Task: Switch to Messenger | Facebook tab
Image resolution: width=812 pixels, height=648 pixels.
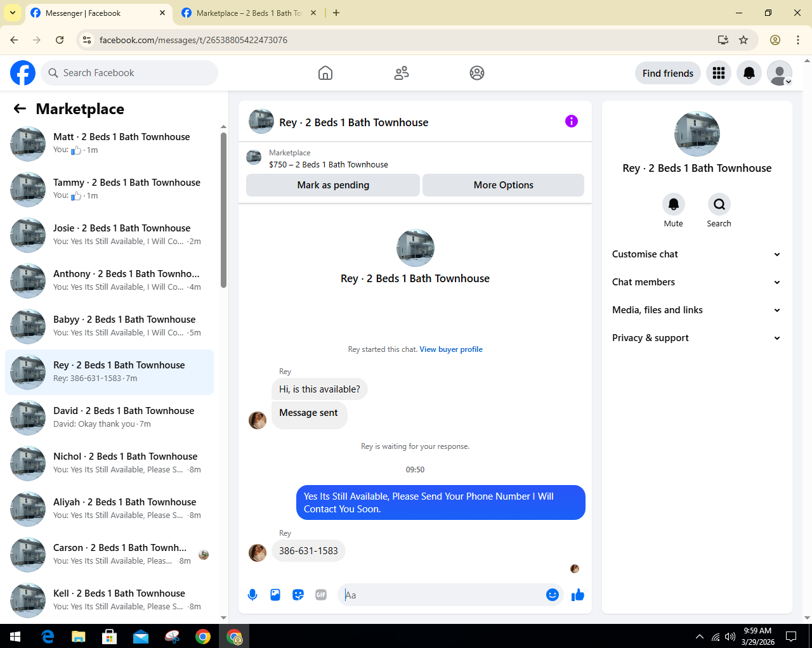Action: coord(98,13)
